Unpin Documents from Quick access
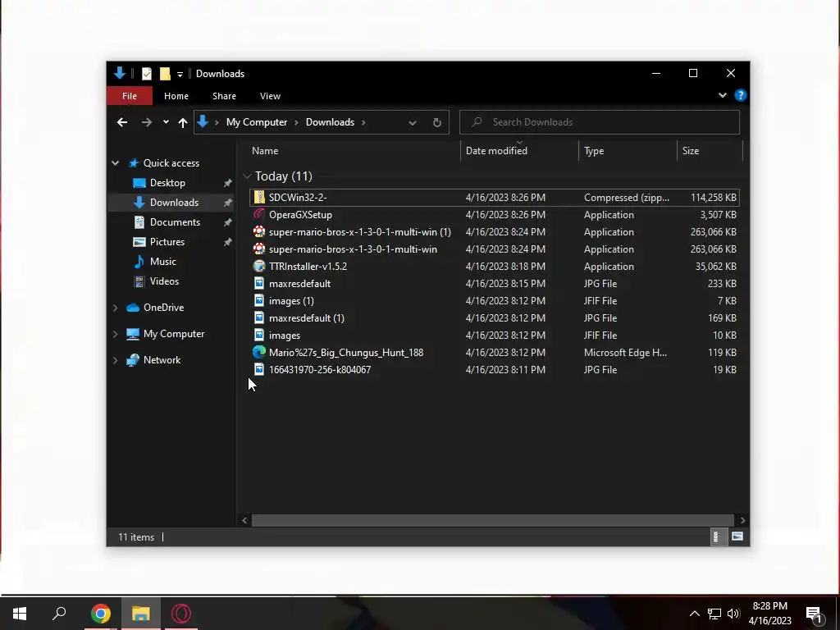 (228, 221)
